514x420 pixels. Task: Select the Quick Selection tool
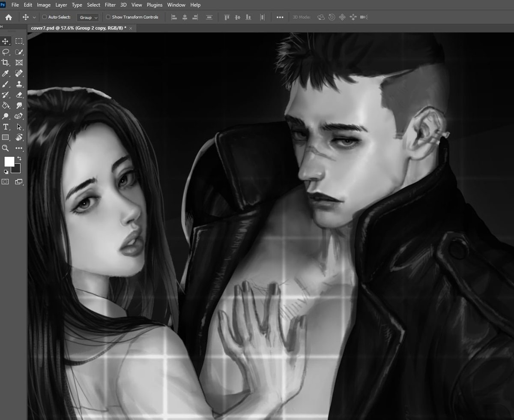pyautogui.click(x=19, y=52)
